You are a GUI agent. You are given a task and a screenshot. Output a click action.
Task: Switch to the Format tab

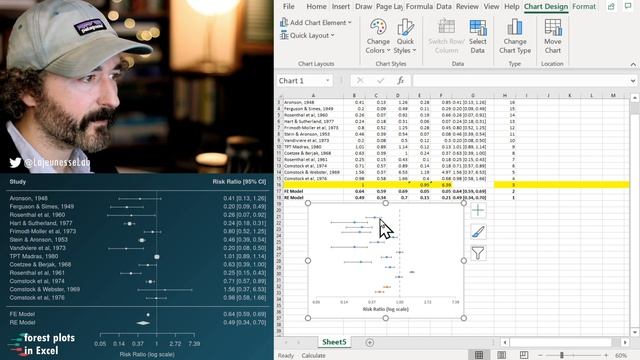point(584,7)
